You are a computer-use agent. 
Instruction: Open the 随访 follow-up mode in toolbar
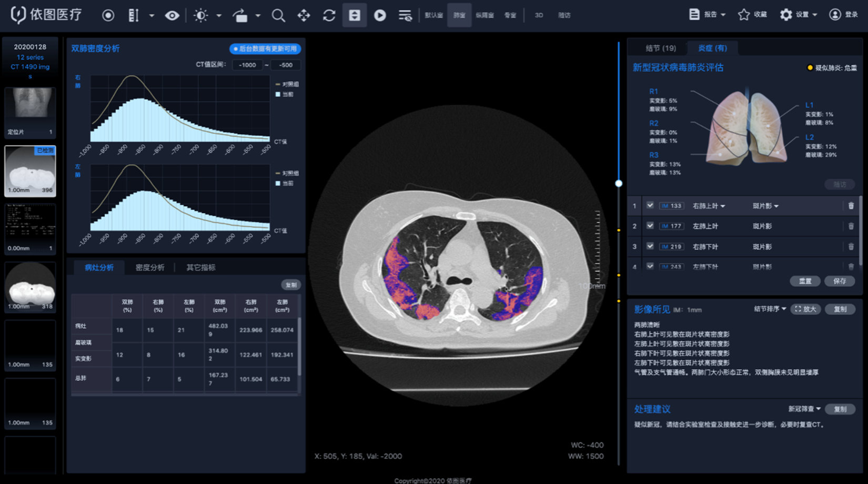pos(564,15)
